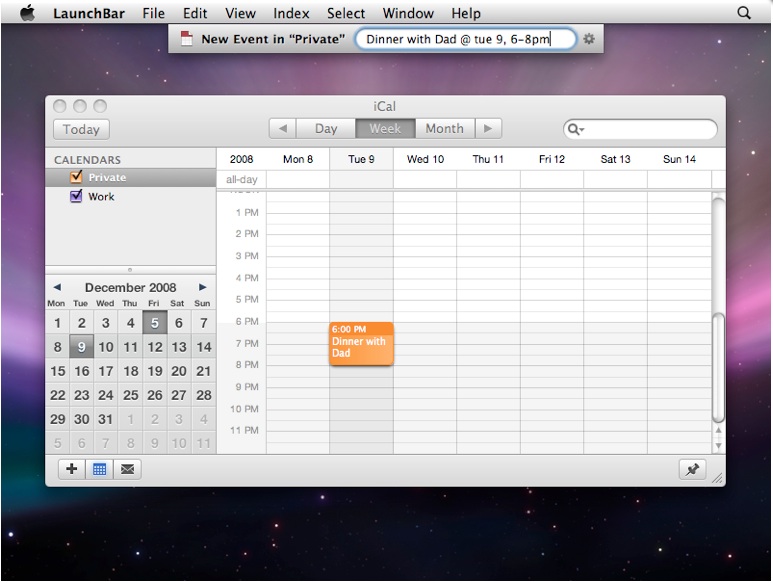Switch to Month view
The width and height of the screenshot is (773, 583).
click(x=444, y=128)
